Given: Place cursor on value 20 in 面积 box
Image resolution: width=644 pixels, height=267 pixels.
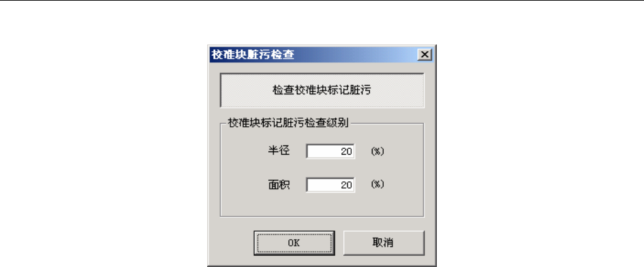Looking at the screenshot, I should click(346, 185).
